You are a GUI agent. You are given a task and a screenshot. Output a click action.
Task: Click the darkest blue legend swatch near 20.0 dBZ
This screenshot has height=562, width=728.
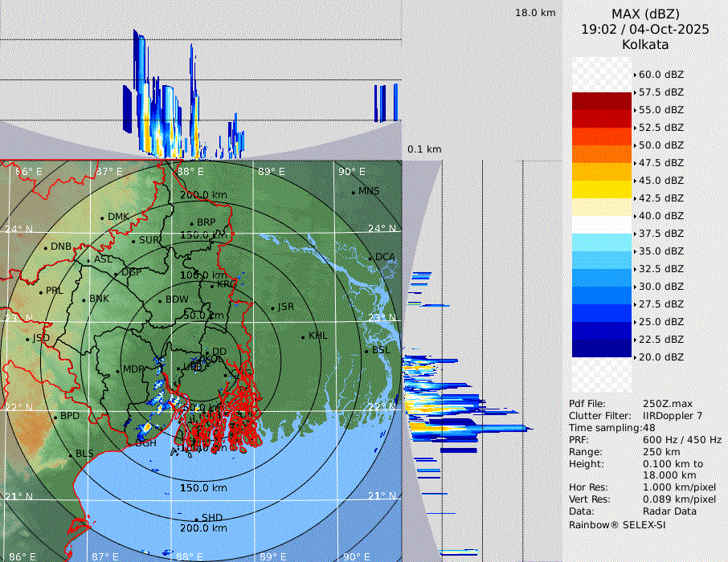point(602,348)
